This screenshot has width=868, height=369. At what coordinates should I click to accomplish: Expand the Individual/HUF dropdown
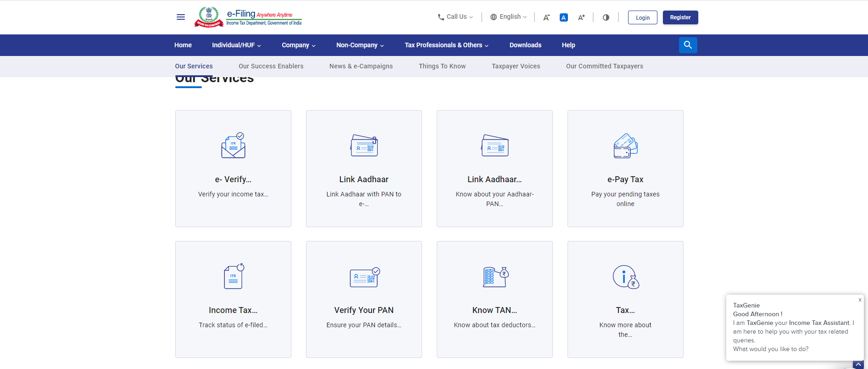[x=236, y=45]
